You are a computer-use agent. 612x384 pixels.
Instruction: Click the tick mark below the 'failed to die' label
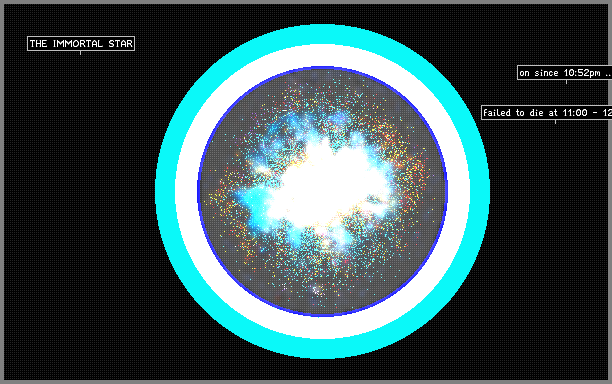click(555, 122)
